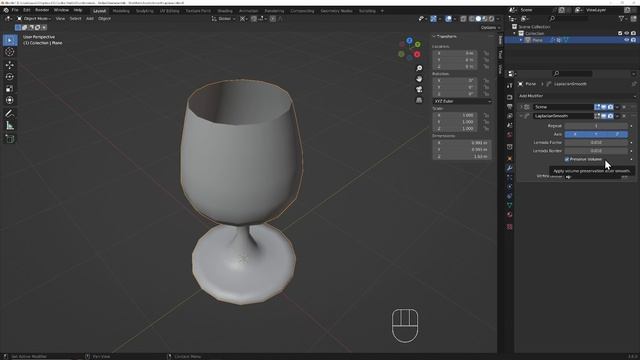Collapse the Transform panel

(x=434, y=37)
